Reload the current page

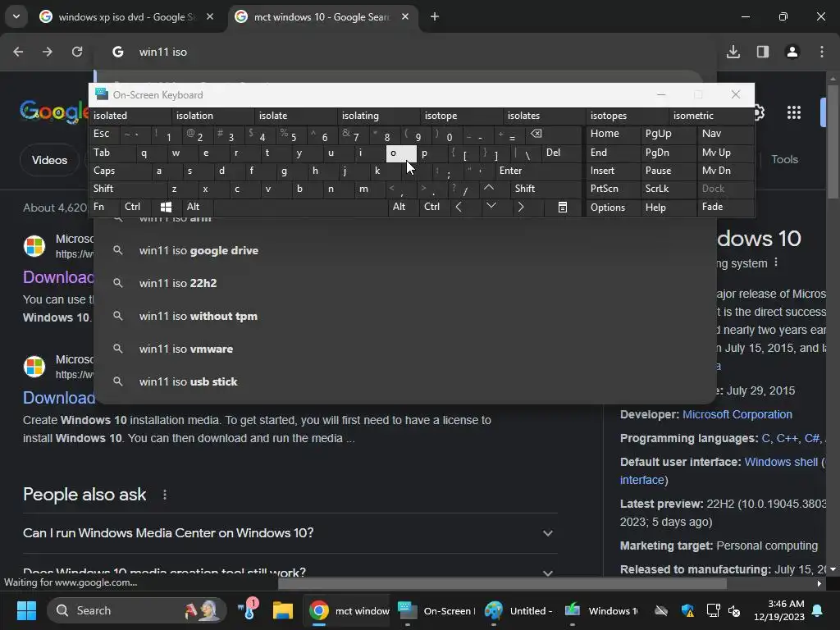click(x=77, y=52)
